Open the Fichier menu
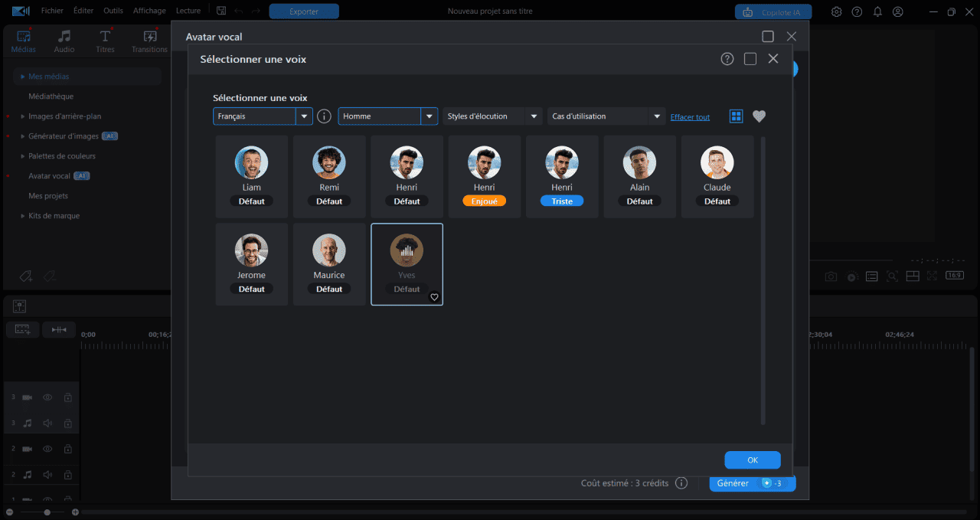980x520 pixels. 52,11
